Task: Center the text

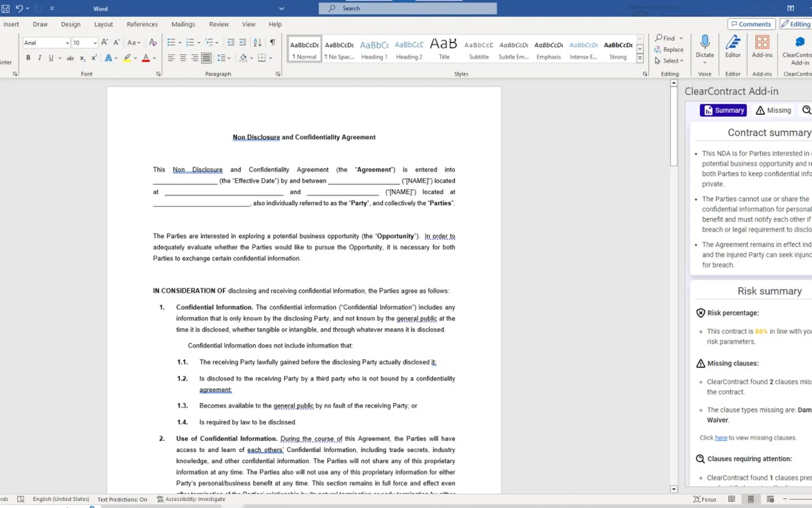Action: (x=183, y=58)
